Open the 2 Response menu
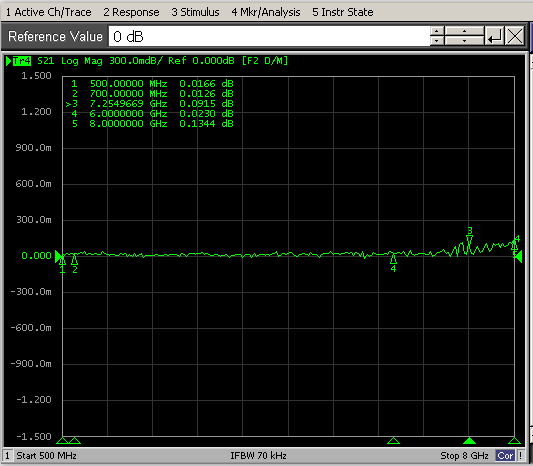533x466 pixels. [131, 12]
